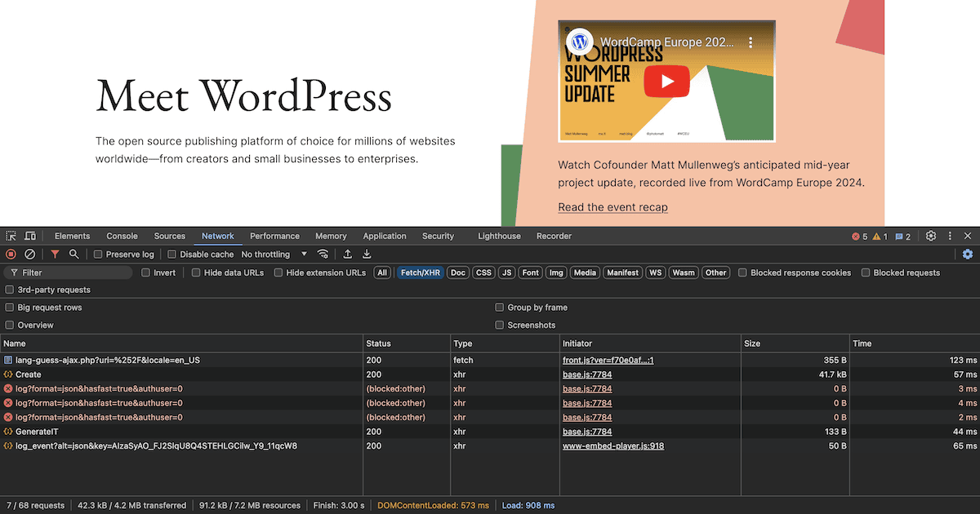Screen dimensions: 980x514
Task: Switch to the Console tab
Action: tap(122, 236)
